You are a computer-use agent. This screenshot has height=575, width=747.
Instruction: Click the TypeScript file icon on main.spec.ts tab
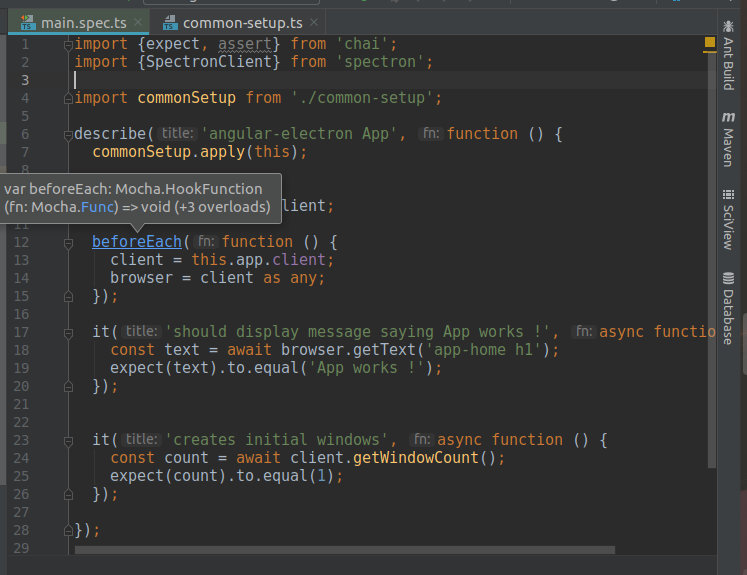[28, 22]
